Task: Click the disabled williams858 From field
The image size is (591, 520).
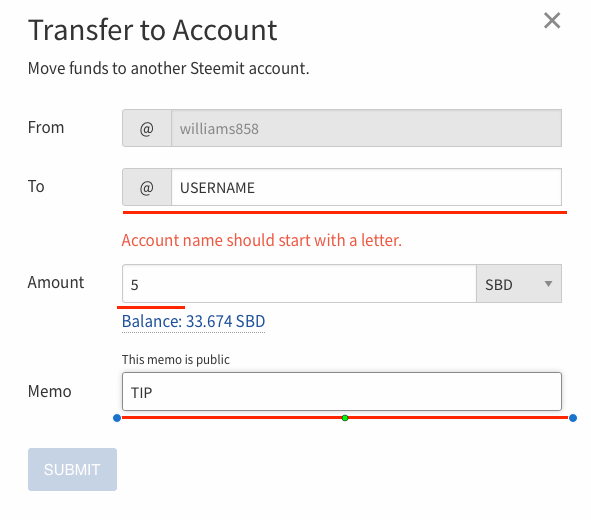Action: coord(366,128)
